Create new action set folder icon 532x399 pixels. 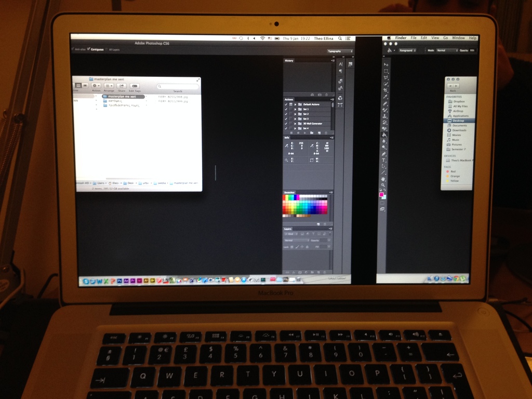click(x=312, y=132)
